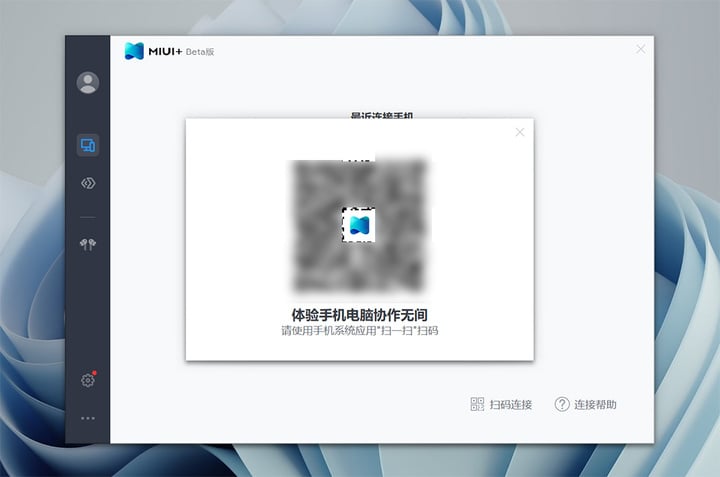Click the 请使用手机系统应用"扫一扫"扫码 instruction text
The width and height of the screenshot is (720, 477).
(x=360, y=331)
